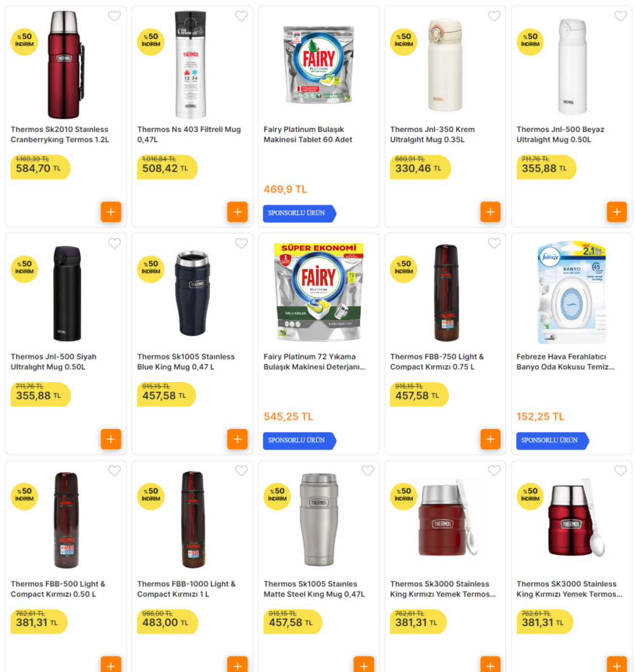Click Sponsorlu Ürün tag on Febreze product

553,441
